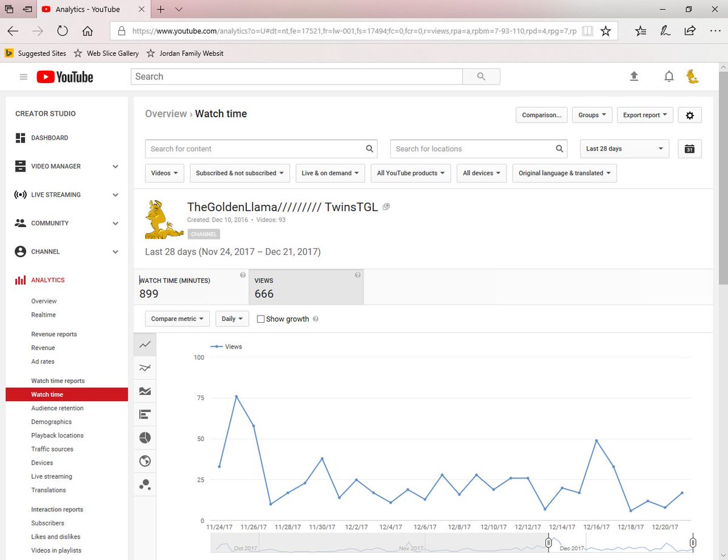
Task: Open the hamburger guide menu
Action: [x=24, y=77]
